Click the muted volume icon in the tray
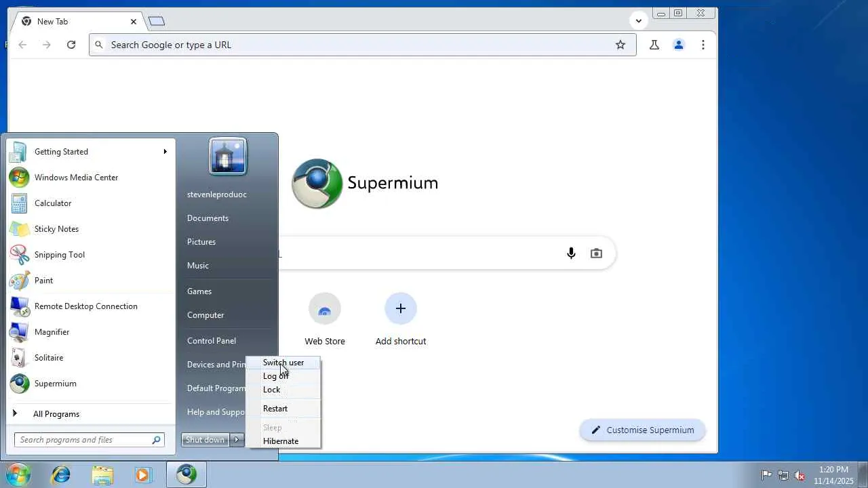 800,475
